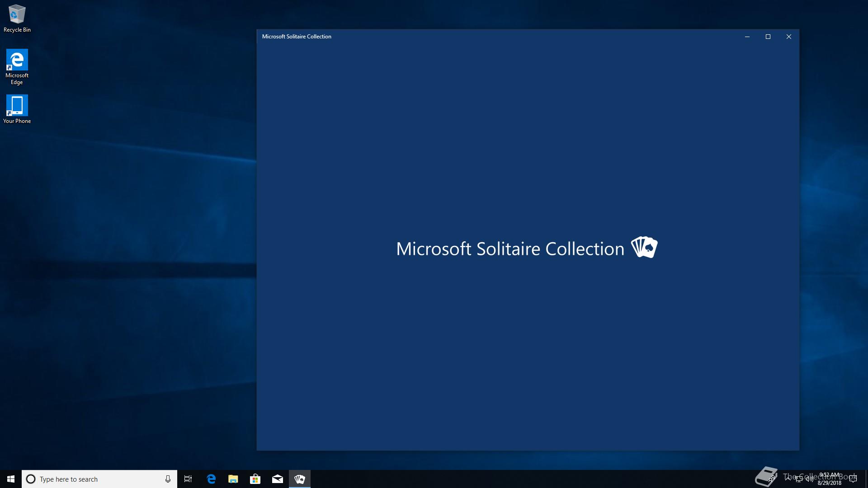Click the Solitaire Collection taskbar icon
The width and height of the screenshot is (868, 488).
300,479
